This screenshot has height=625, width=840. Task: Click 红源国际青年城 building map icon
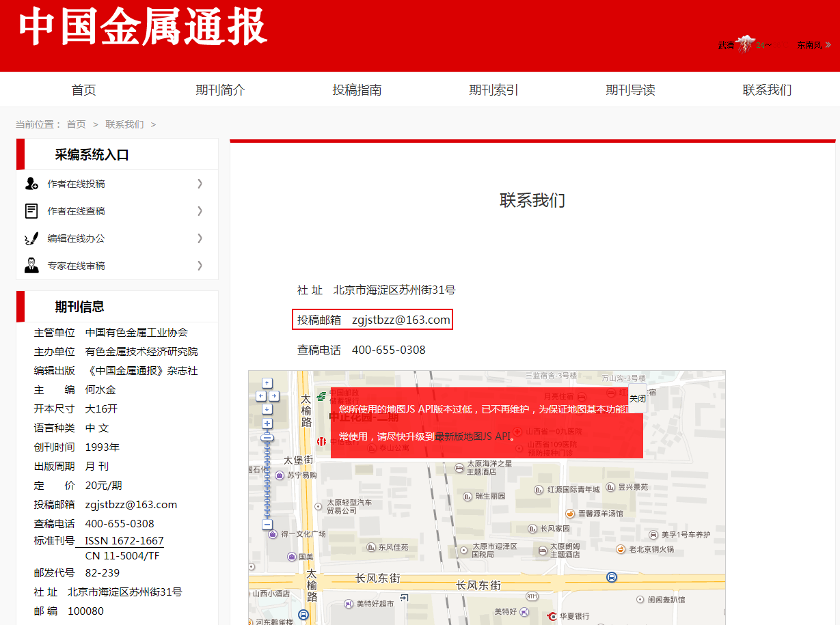(x=539, y=489)
